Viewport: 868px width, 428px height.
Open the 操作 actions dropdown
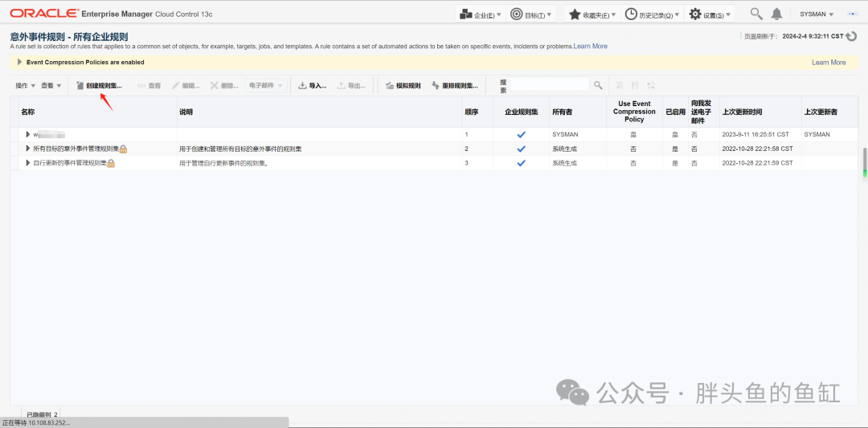pos(26,86)
